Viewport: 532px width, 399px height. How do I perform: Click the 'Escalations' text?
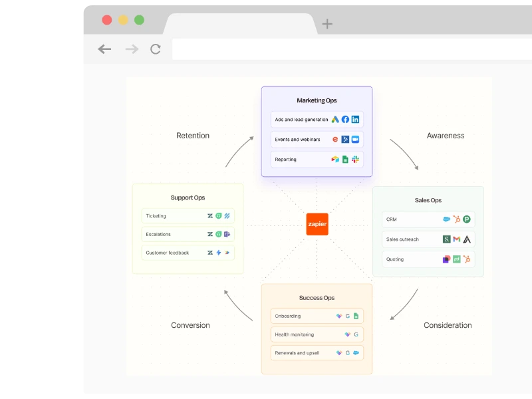point(158,234)
